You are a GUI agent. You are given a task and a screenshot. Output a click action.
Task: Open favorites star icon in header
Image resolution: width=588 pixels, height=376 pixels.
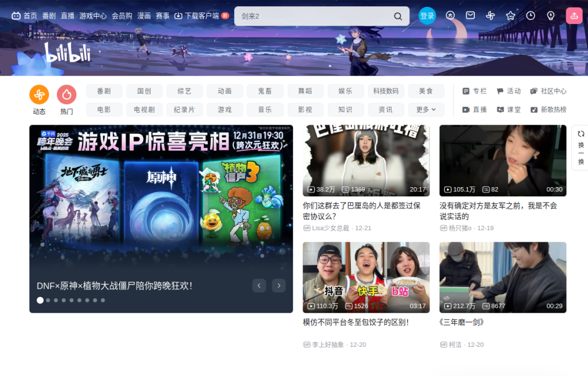[x=510, y=15]
